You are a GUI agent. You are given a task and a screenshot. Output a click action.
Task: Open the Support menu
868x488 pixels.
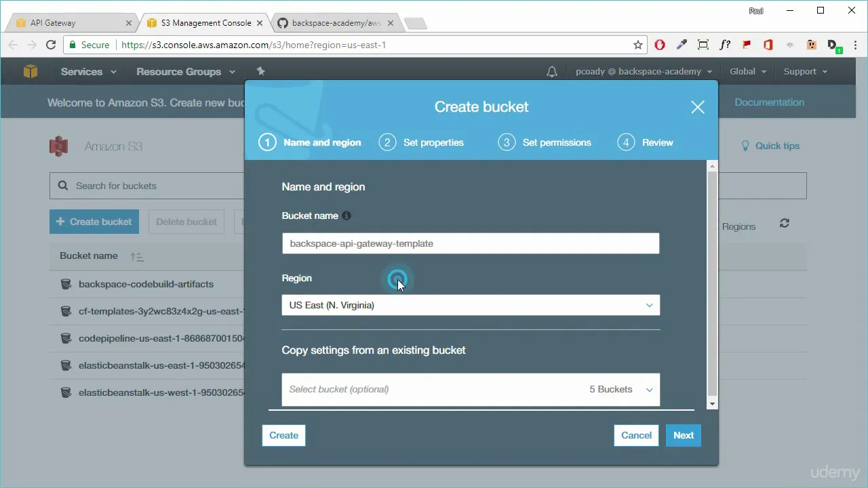(x=806, y=71)
